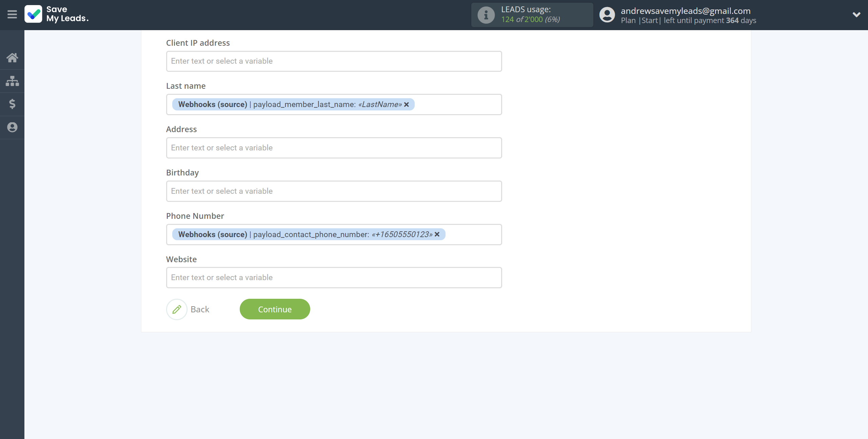
Task: Click the Back pencil icon
Action: (x=177, y=309)
